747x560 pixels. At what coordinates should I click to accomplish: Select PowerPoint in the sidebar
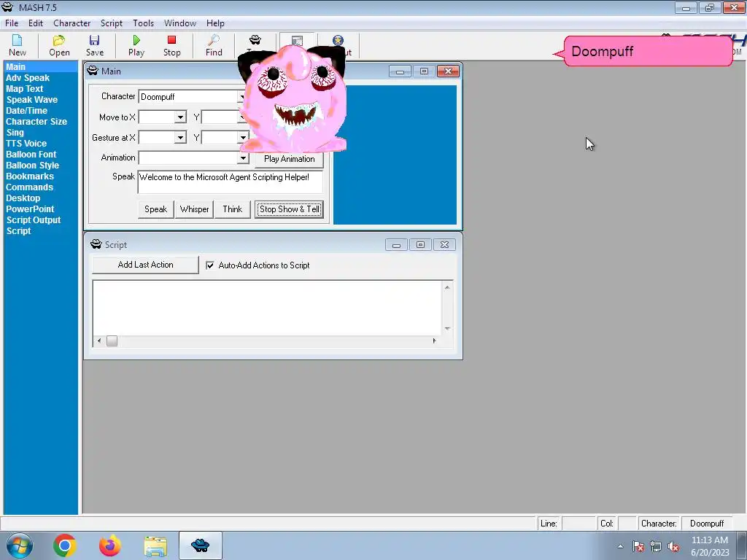[x=30, y=209]
